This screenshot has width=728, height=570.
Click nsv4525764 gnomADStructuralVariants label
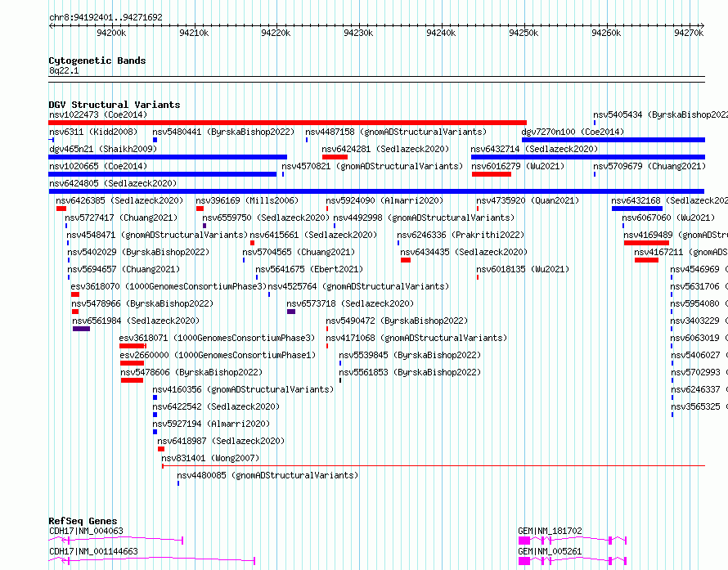(358, 286)
